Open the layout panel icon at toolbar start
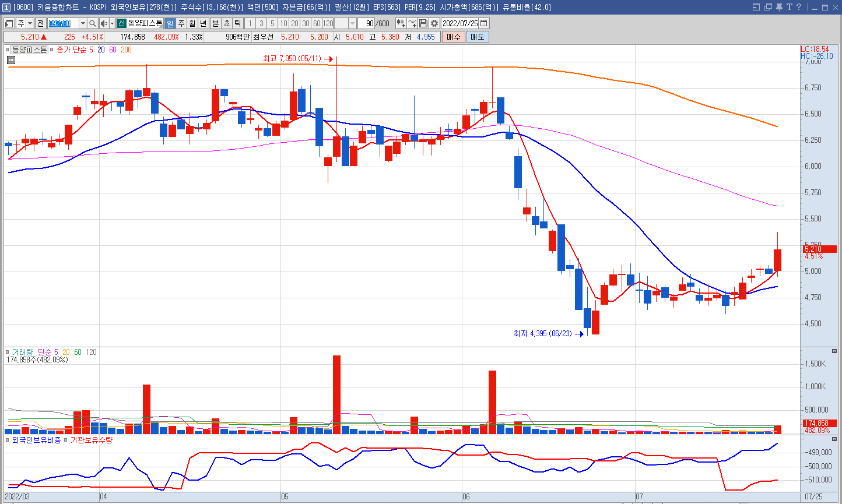The image size is (842, 504). point(9,23)
